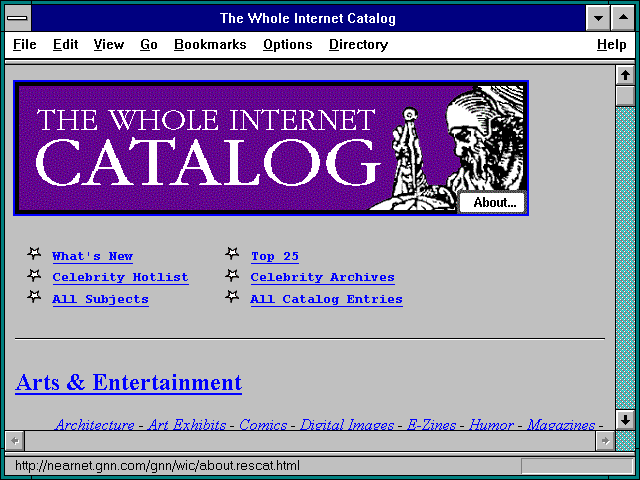The width and height of the screenshot is (640, 480).
Task: Follow the Magazines link
Action: click(x=561, y=425)
